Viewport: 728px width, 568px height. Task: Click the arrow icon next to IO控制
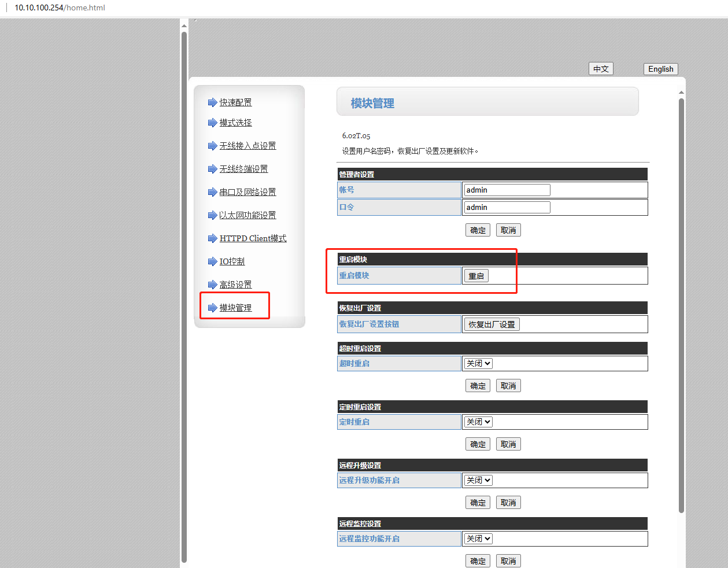212,261
